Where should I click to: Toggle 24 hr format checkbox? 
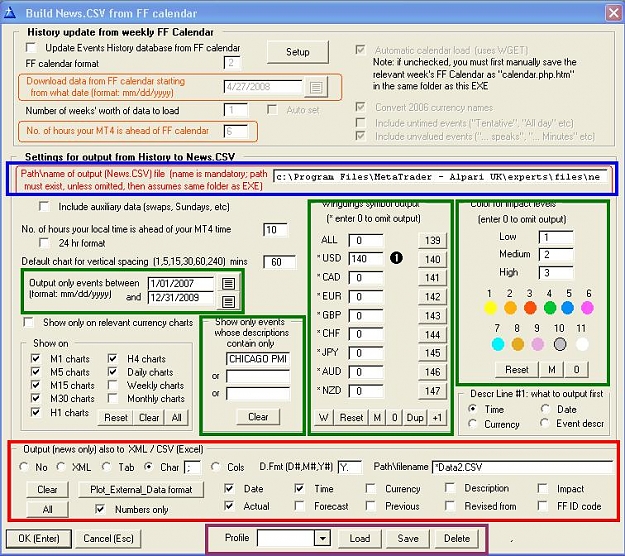click(x=44, y=243)
